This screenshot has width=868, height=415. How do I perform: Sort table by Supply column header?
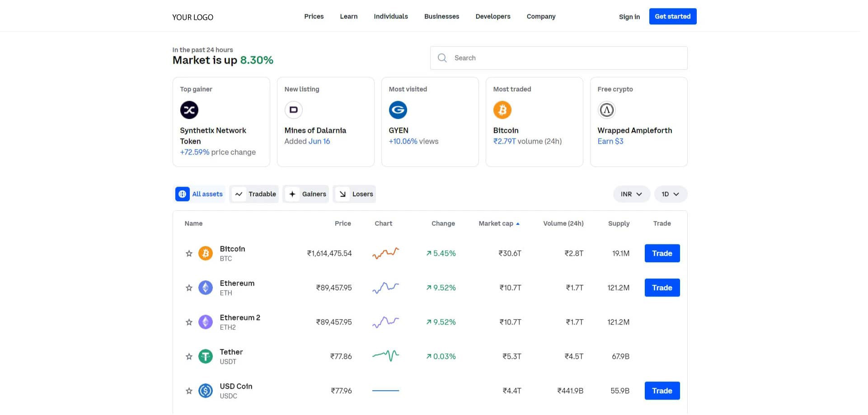619,223
